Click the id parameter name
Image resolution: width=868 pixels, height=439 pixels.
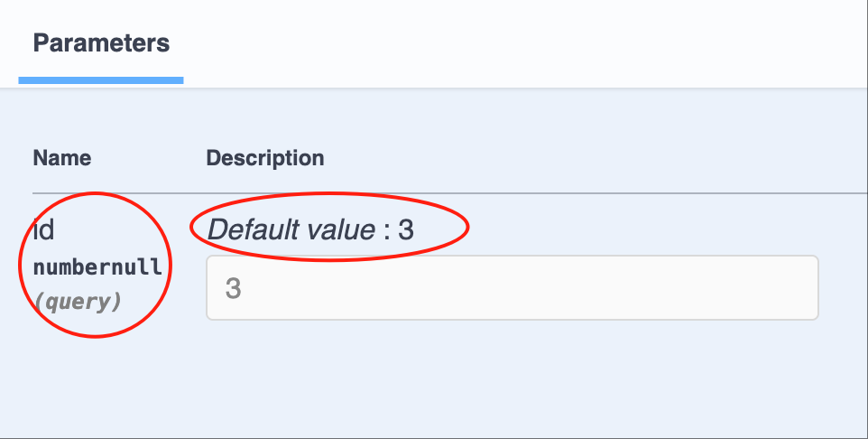pyautogui.click(x=43, y=229)
